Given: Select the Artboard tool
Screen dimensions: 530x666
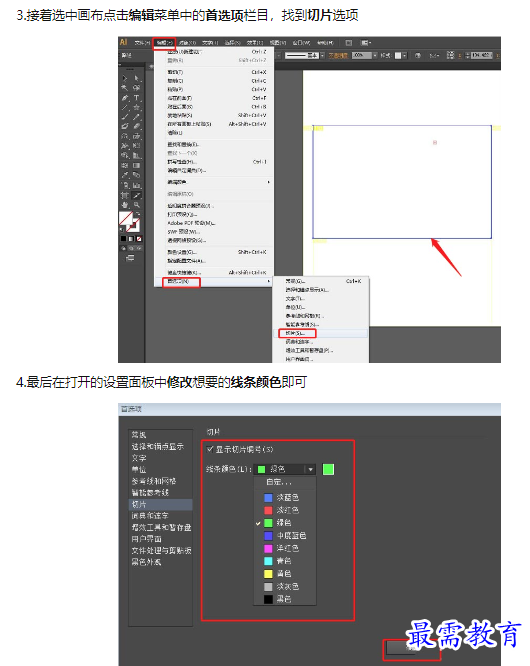Looking at the screenshot, I should tap(124, 195).
